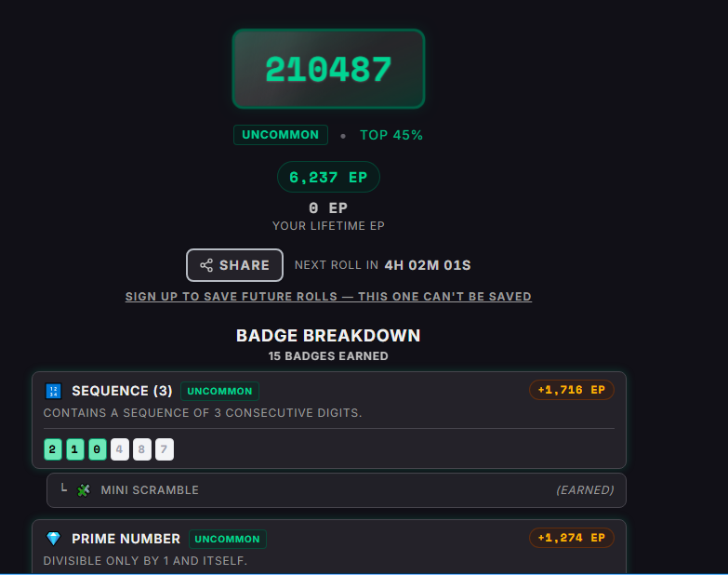Click the sequence description text
The image size is (728, 575).
[x=203, y=413]
